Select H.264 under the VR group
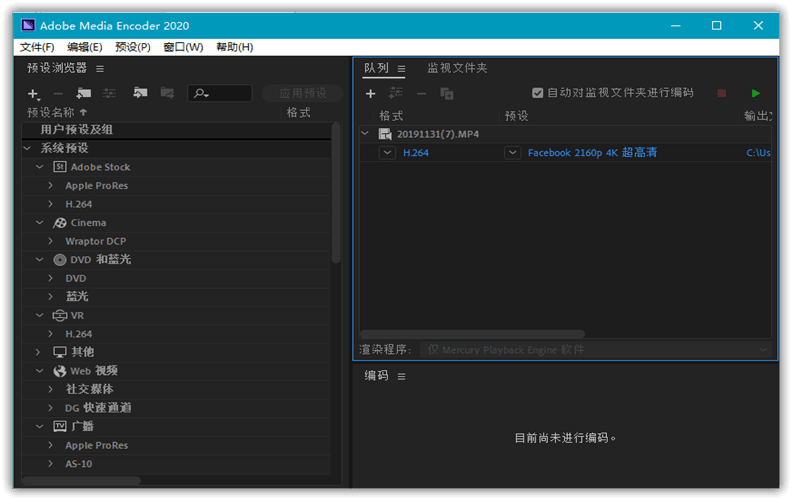 78,334
